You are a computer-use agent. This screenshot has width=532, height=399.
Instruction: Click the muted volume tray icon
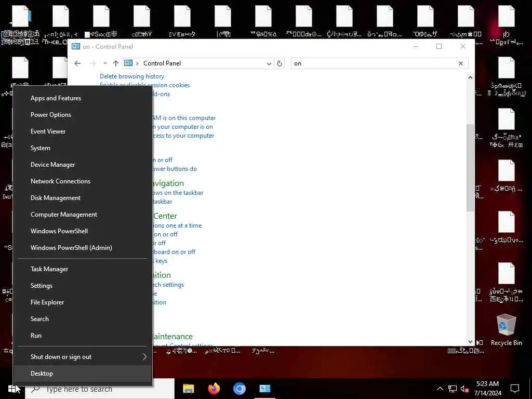point(465,389)
